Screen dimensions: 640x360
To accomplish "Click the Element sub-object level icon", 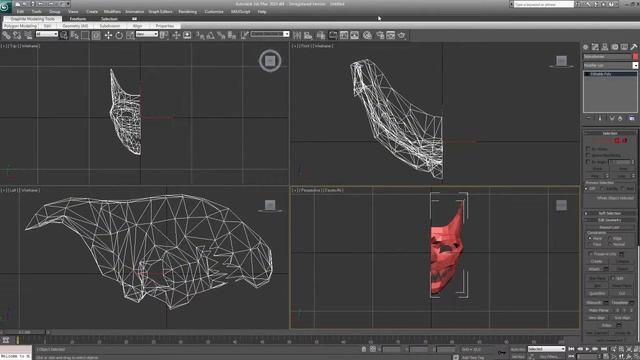I will click(624, 141).
